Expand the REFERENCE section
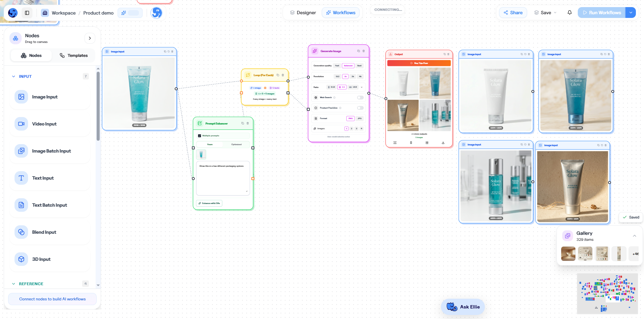The height and width of the screenshot is (319, 644). coord(14,284)
